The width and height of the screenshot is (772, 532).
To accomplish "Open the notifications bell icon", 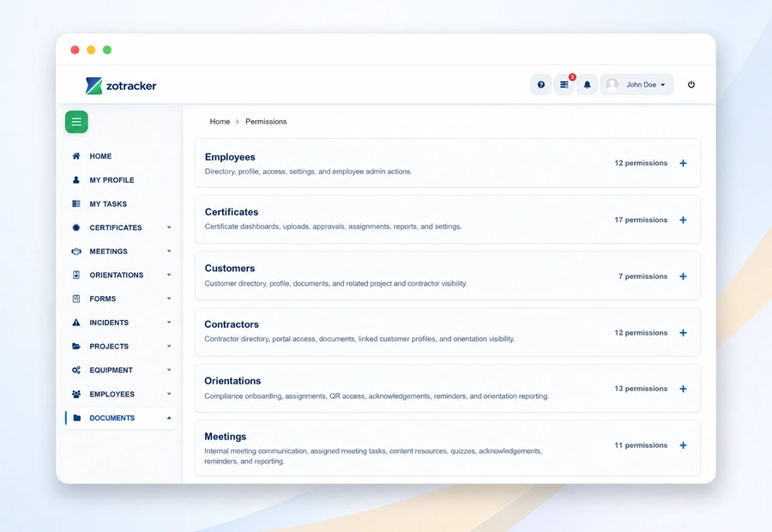I will pos(587,85).
